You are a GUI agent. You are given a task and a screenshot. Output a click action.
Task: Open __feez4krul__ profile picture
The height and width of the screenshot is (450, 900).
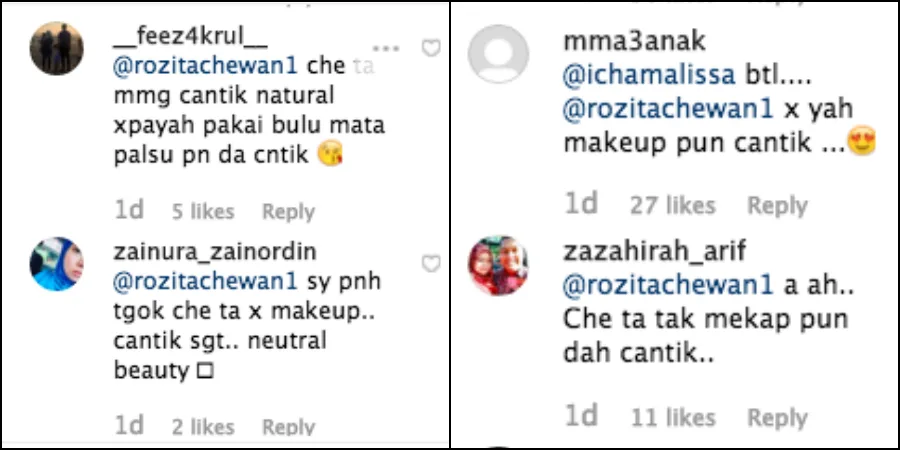coord(56,48)
